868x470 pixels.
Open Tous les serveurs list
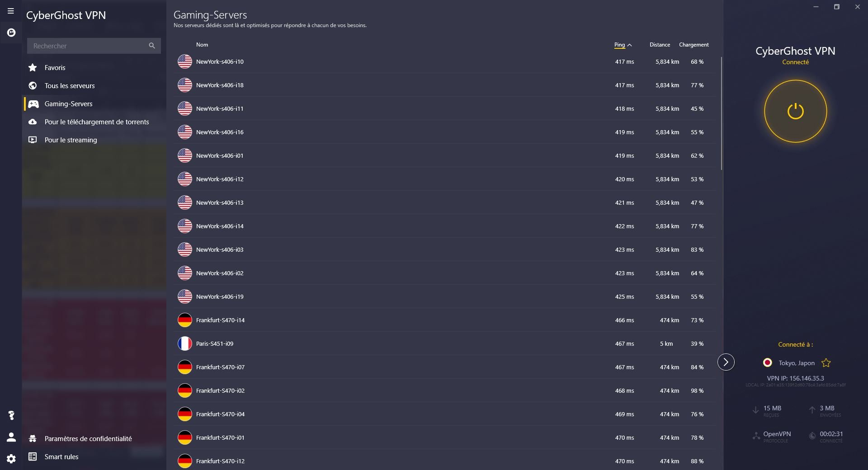point(95,85)
